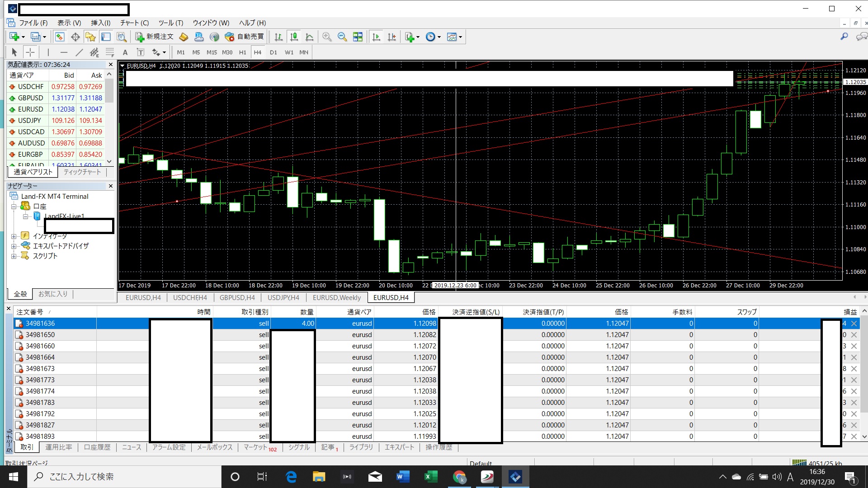Click the zoom in chart icon

point(327,37)
